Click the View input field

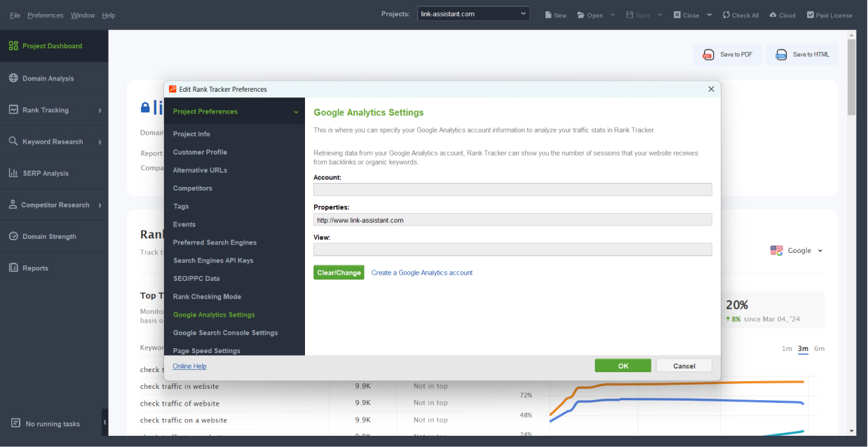[513, 249]
